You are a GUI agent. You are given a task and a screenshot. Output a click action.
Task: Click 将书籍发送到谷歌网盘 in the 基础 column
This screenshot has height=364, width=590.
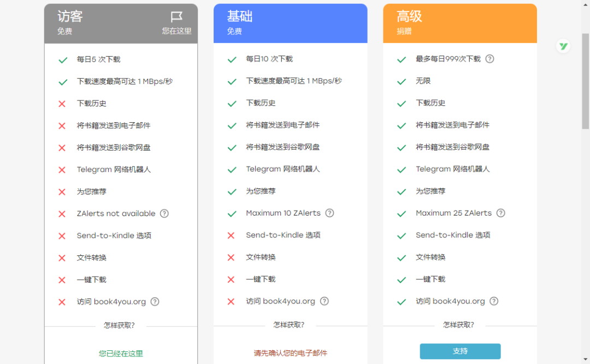(283, 147)
